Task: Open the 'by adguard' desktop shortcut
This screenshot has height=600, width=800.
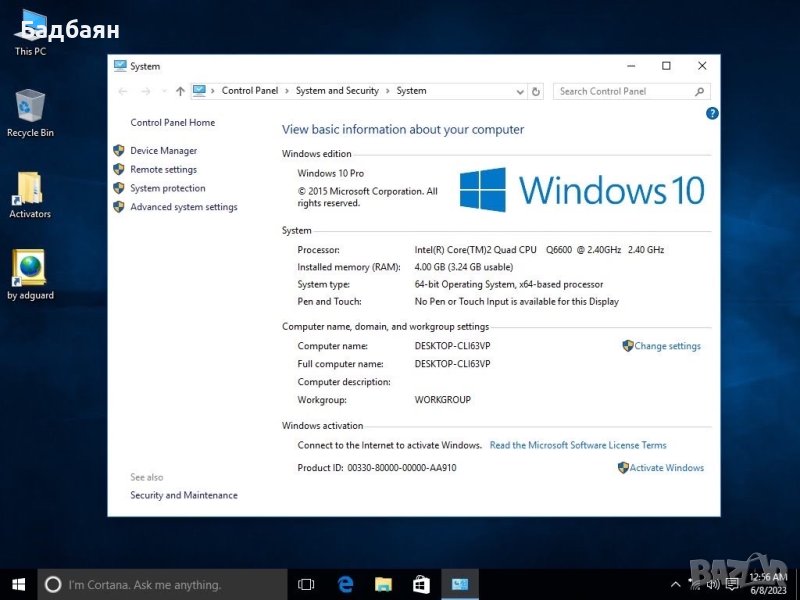Action: 30,271
